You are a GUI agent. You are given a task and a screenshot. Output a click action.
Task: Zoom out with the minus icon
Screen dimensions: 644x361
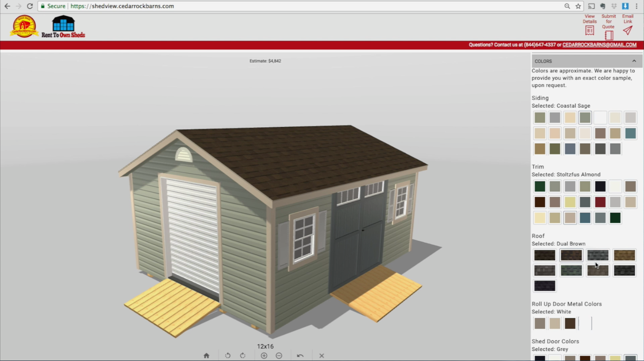pyautogui.click(x=279, y=355)
